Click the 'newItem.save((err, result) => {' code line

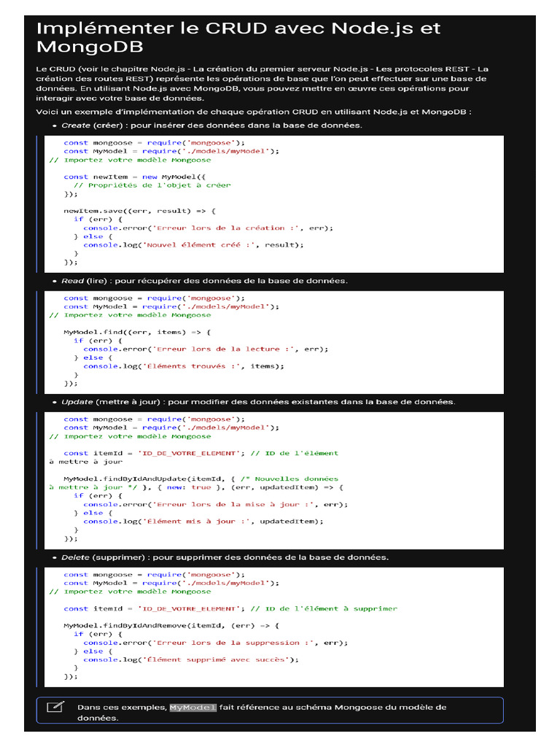point(139,211)
